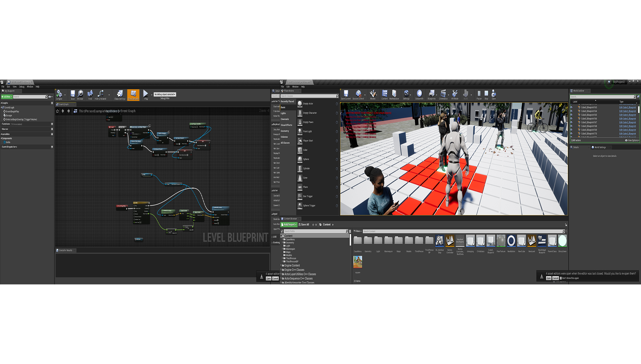The width and height of the screenshot is (641, 364).
Task: Click the Save icon in the Blueprint toolbar
Action: pyautogui.click(x=73, y=94)
